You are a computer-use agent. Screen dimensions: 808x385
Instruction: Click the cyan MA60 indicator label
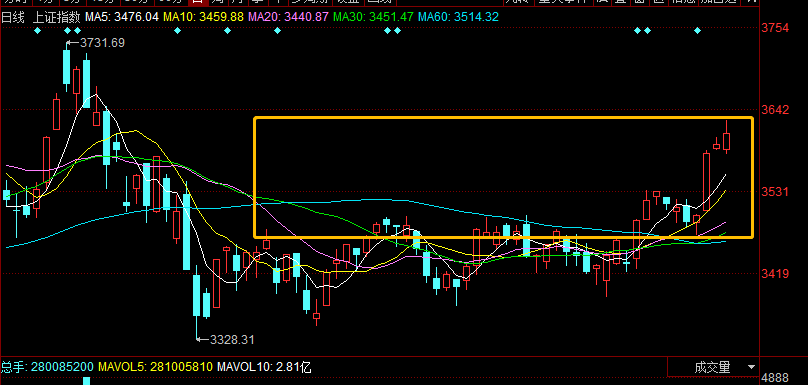tap(459, 18)
